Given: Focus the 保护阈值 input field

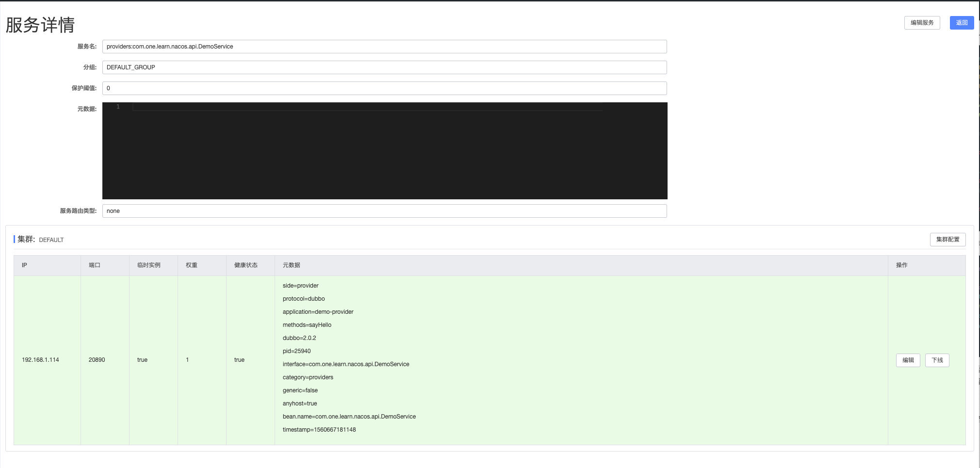Looking at the screenshot, I should click(x=384, y=88).
